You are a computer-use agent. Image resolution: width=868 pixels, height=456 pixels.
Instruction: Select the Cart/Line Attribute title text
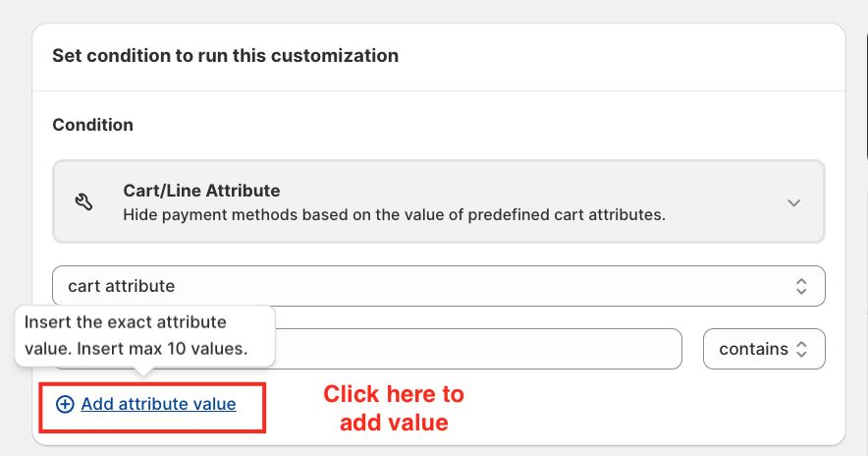[201, 190]
